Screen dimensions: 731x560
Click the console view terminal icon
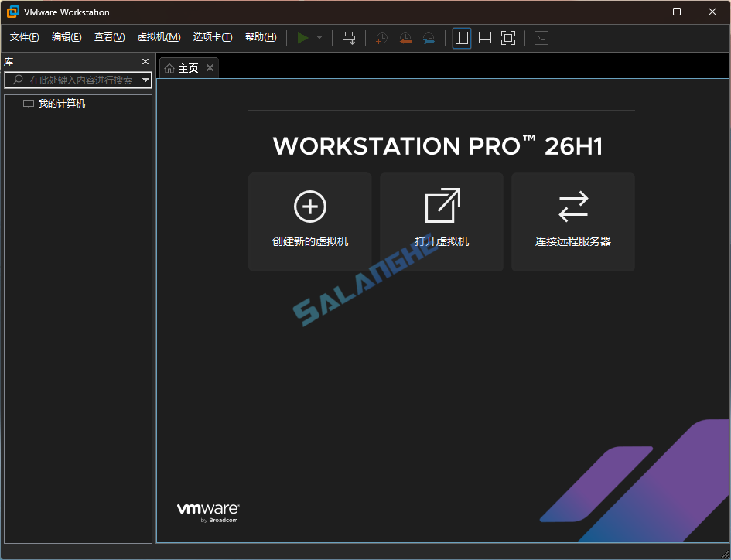click(541, 38)
